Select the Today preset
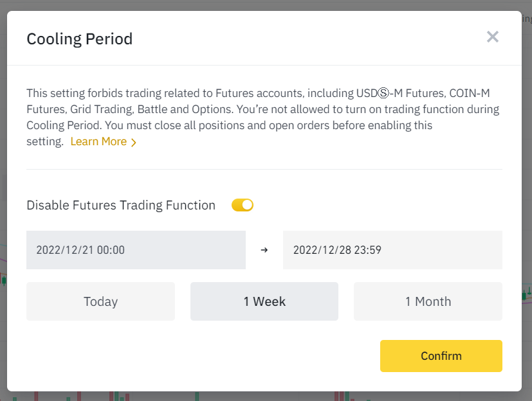The image size is (532, 401). point(100,301)
